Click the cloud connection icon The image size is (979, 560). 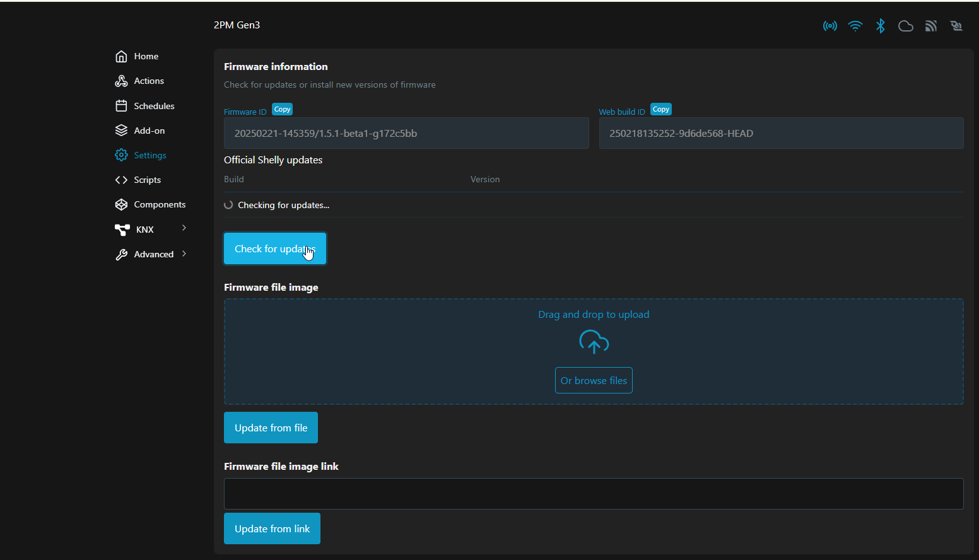[x=906, y=26]
